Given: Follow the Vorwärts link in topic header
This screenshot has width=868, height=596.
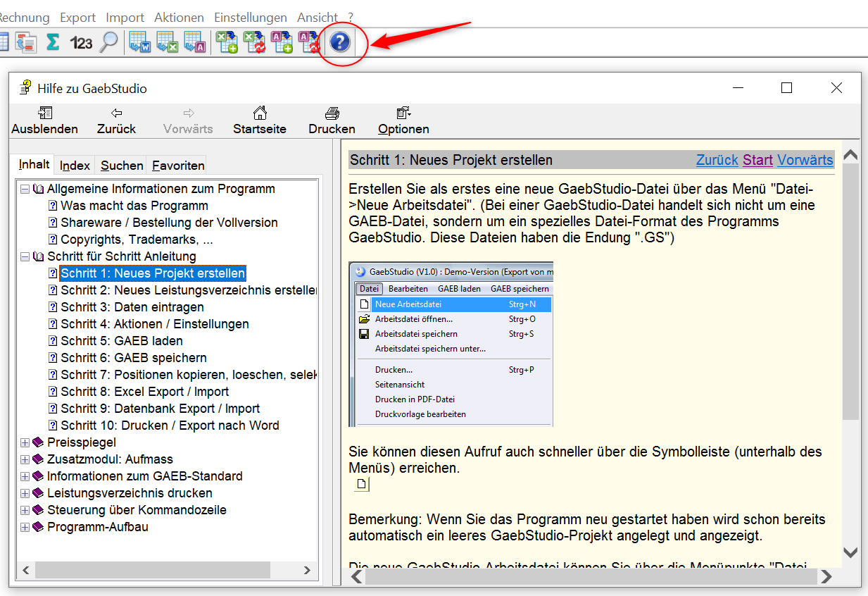Looking at the screenshot, I should pos(805,160).
